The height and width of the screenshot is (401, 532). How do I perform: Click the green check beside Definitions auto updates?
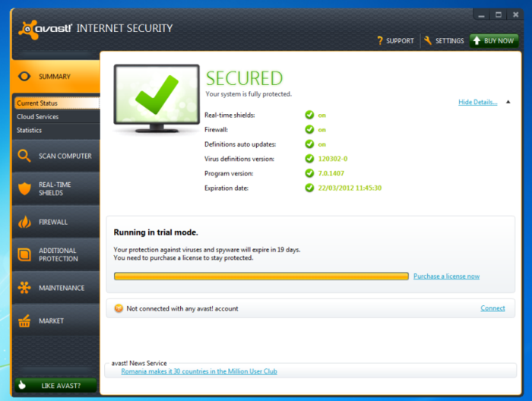309,144
